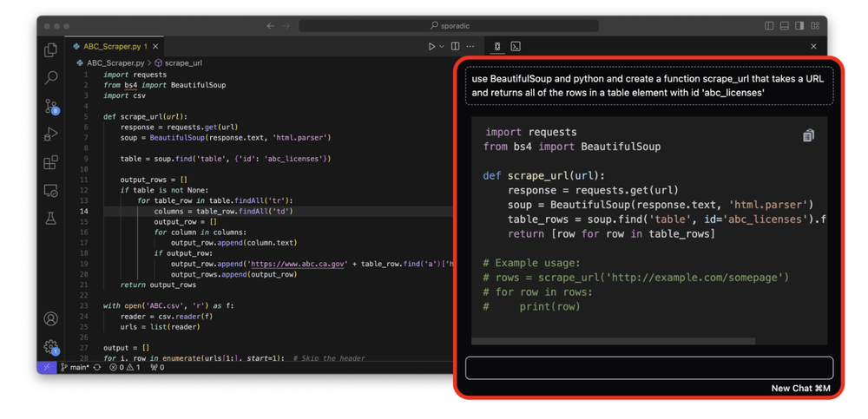Screen dimensions: 868x419
Task: Open the Remote Explorer view
Action: pyautogui.click(x=50, y=190)
